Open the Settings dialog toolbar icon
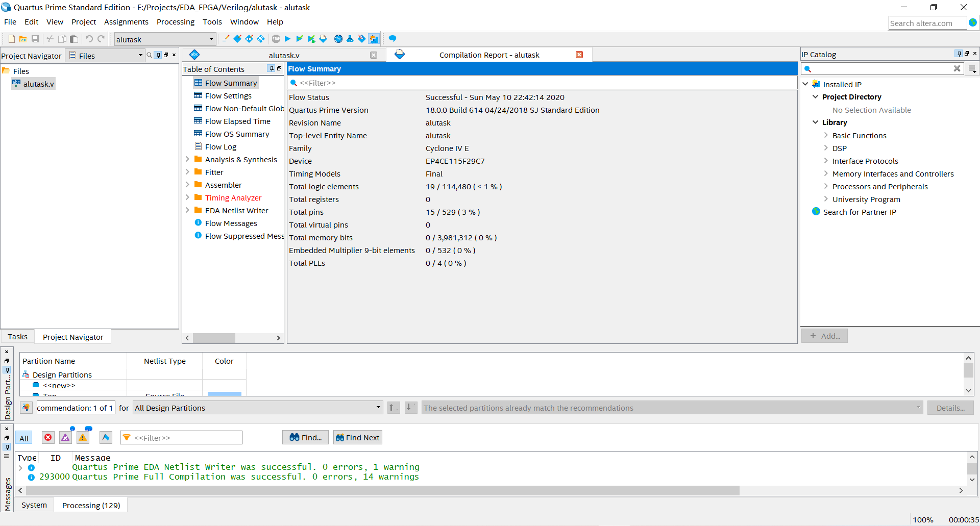 (x=237, y=38)
